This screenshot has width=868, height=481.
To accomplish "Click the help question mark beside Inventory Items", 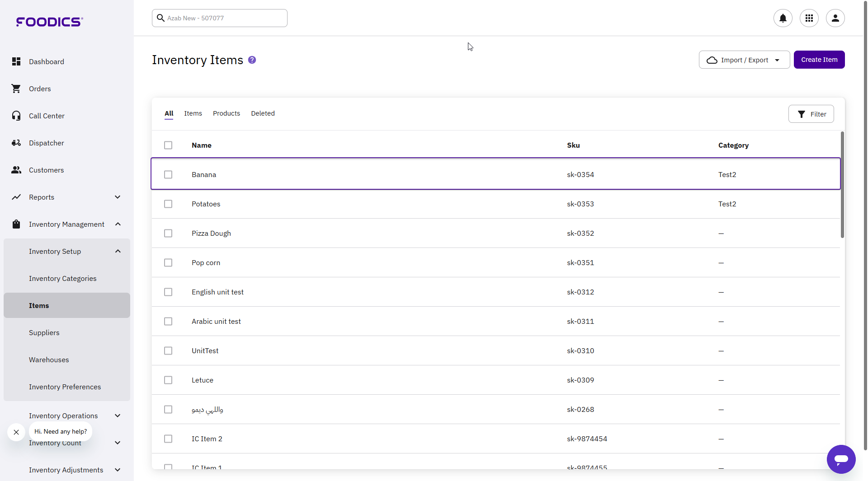I will [x=252, y=60].
